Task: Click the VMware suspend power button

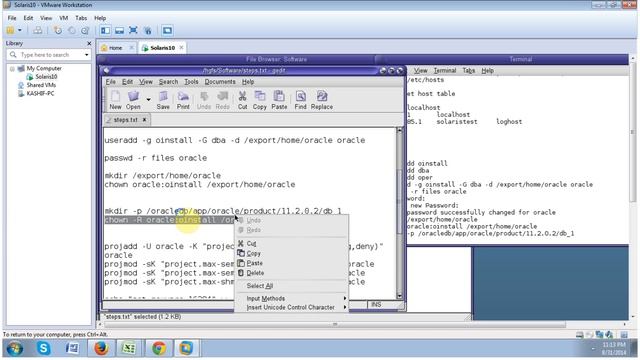Action: 10,31
